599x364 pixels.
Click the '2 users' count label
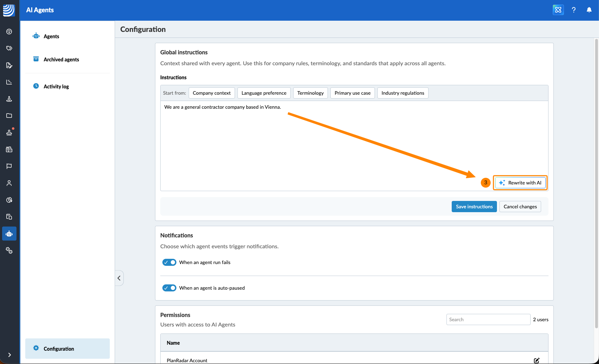coord(541,319)
